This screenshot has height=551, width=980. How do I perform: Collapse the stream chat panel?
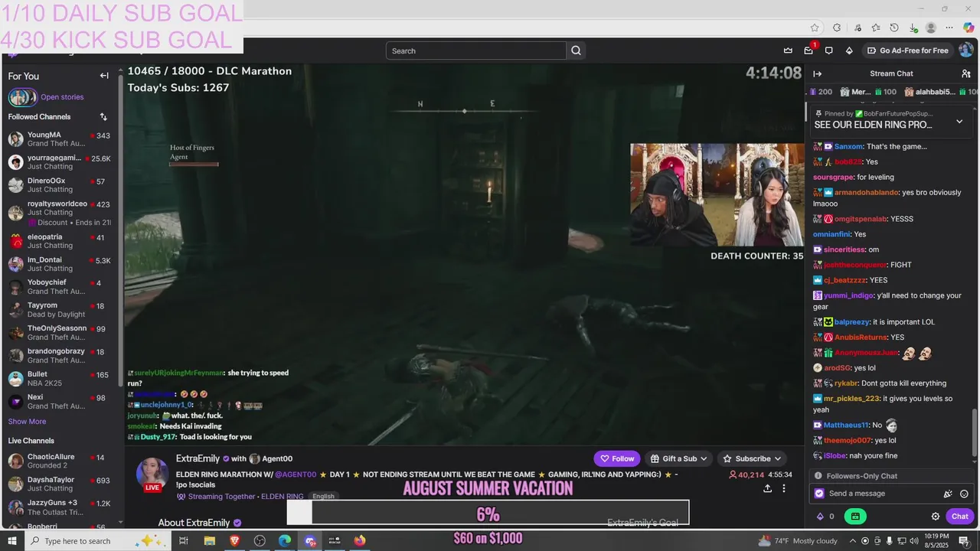point(817,73)
